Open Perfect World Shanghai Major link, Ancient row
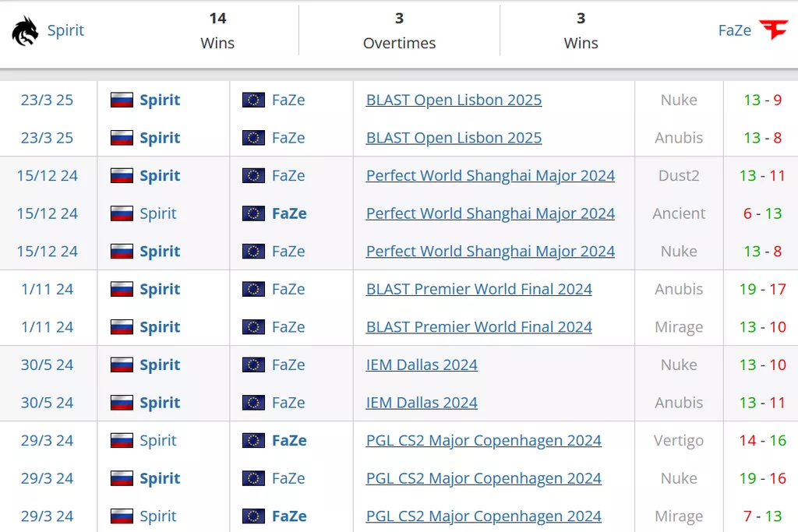Screen dimensions: 798x532 tap(490, 213)
